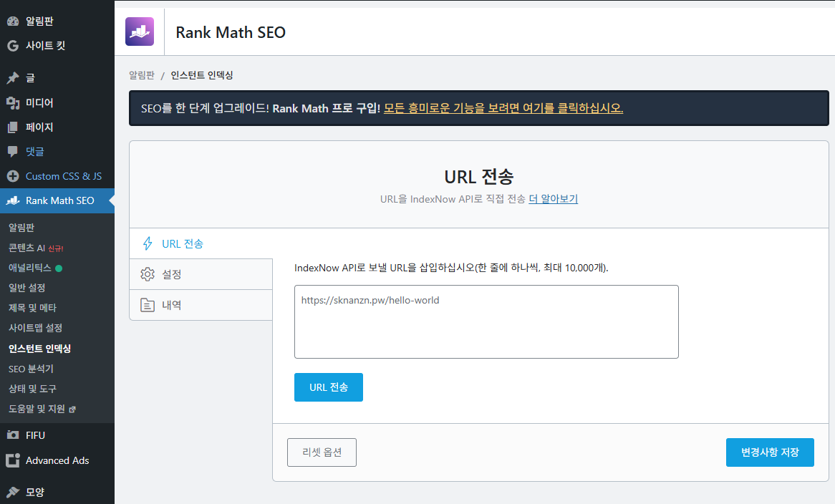
Task: Click the 리셋 옵션 button
Action: (x=322, y=452)
